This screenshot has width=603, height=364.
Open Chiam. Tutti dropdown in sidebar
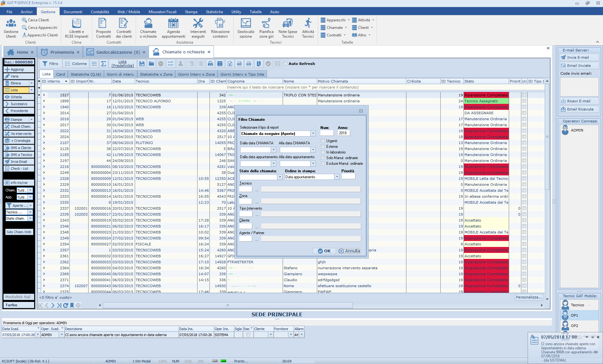pyautogui.click(x=30, y=190)
